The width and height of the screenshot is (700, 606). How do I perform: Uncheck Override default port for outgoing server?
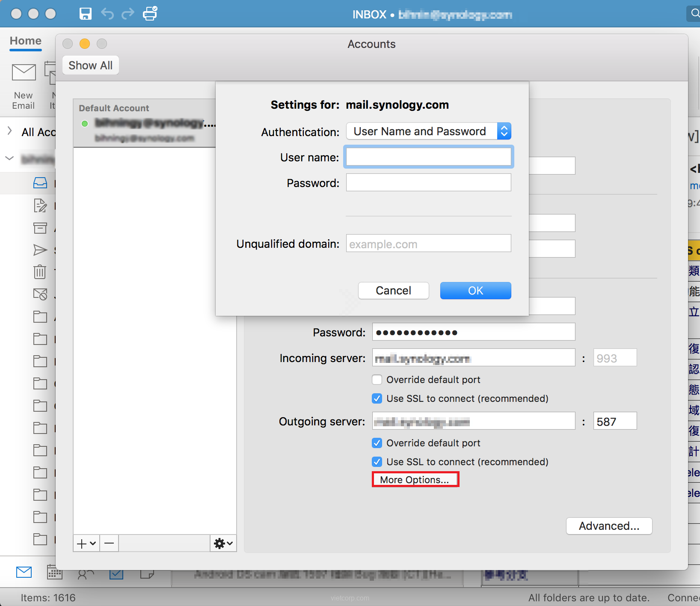click(x=377, y=443)
